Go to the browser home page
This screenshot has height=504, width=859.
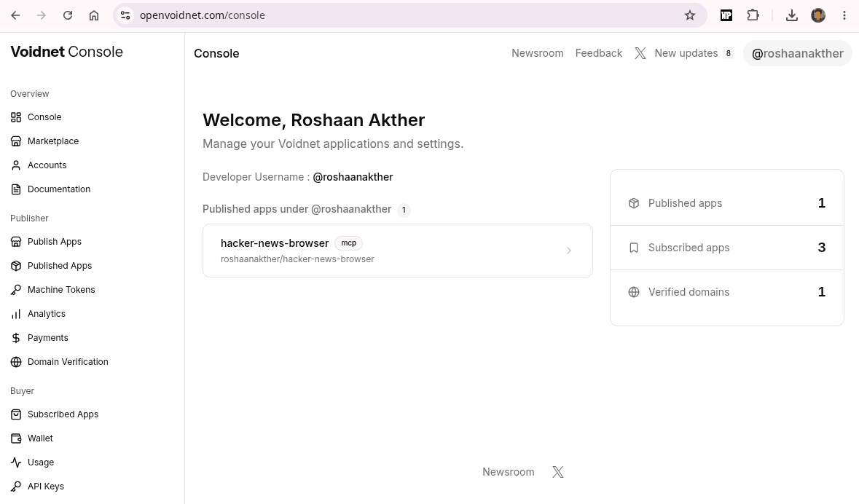[94, 15]
